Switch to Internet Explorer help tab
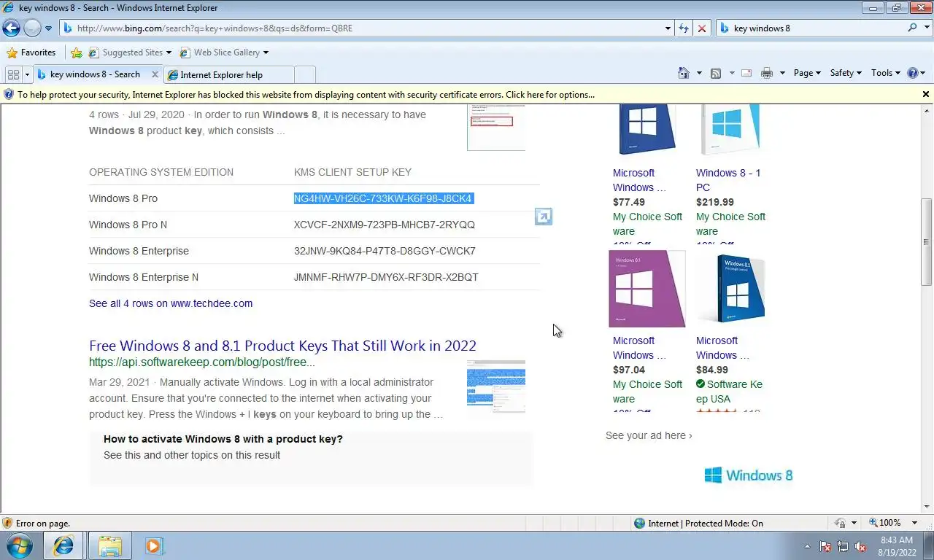Screen dimensions: 934x560 [x=228, y=74]
